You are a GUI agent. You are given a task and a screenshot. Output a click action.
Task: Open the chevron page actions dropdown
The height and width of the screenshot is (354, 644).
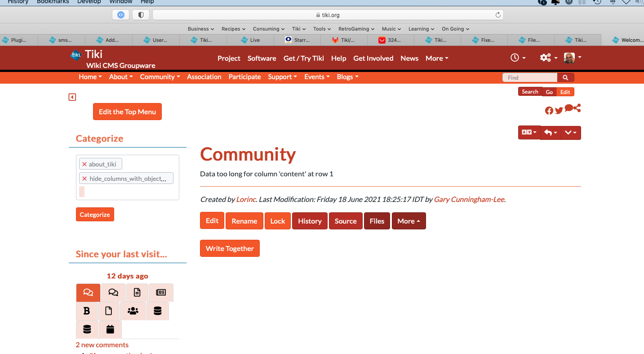click(571, 133)
